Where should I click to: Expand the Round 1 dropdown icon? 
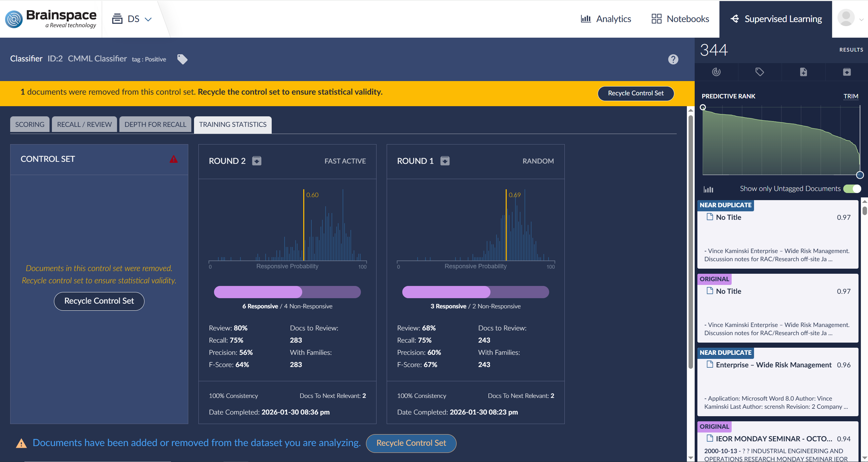point(445,161)
